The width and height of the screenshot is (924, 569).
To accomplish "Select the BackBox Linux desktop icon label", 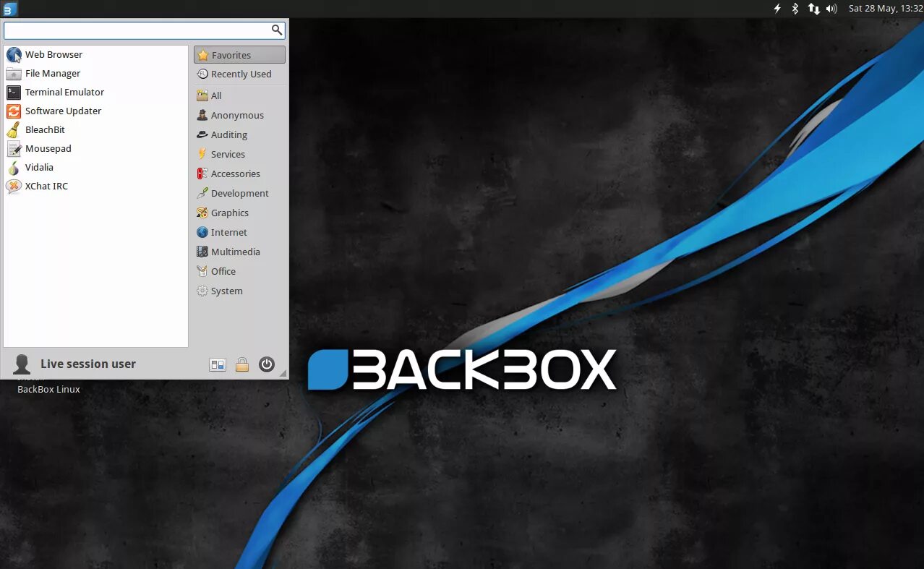I will 48,389.
